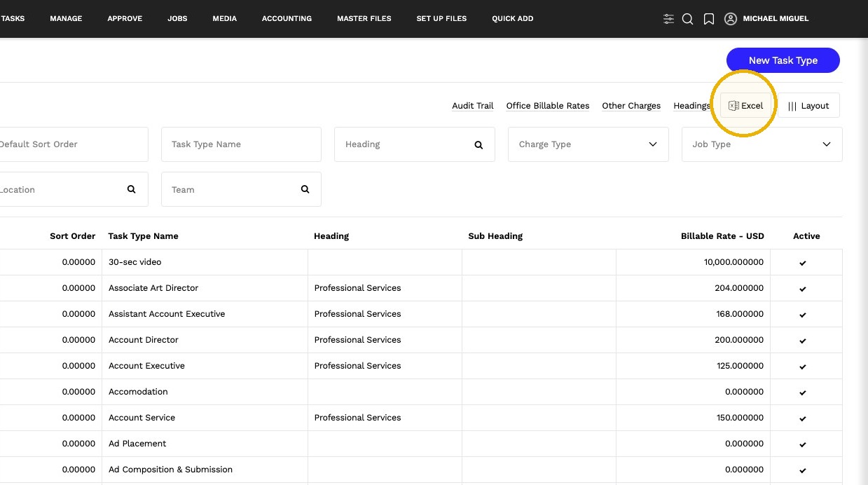Open the Headings link
This screenshot has width=868, height=485.
coord(691,106)
